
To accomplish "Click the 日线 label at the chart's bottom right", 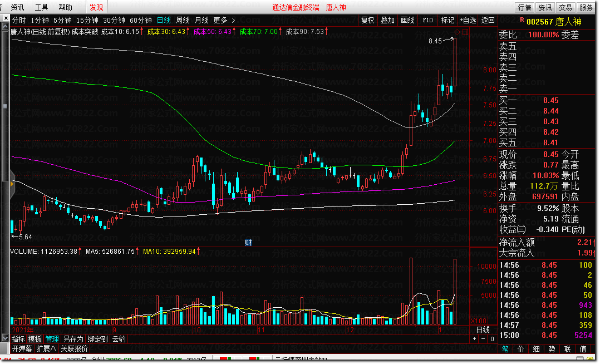I will (x=483, y=329).
